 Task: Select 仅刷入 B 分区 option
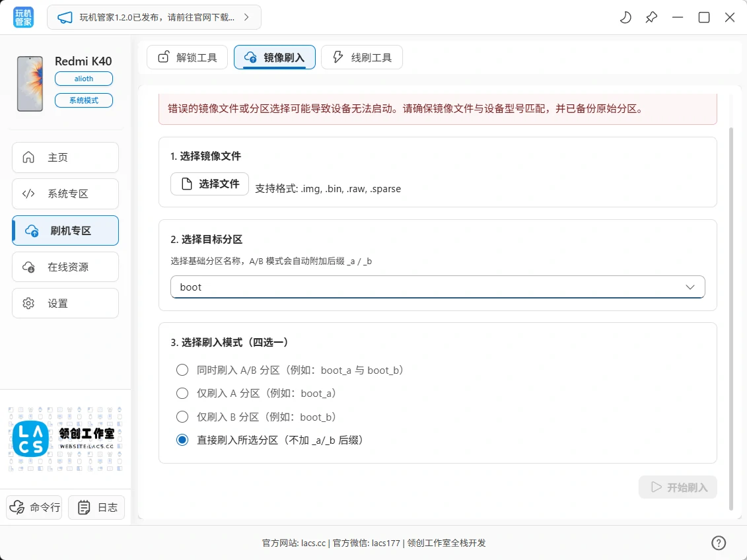click(182, 417)
